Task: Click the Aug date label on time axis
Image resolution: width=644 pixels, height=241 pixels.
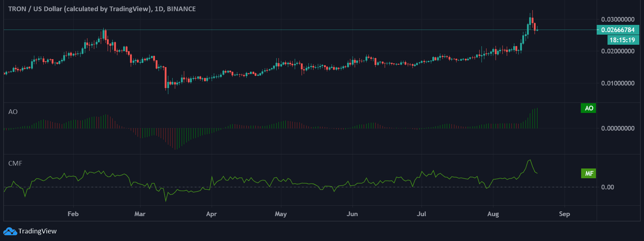Action: pyautogui.click(x=493, y=214)
